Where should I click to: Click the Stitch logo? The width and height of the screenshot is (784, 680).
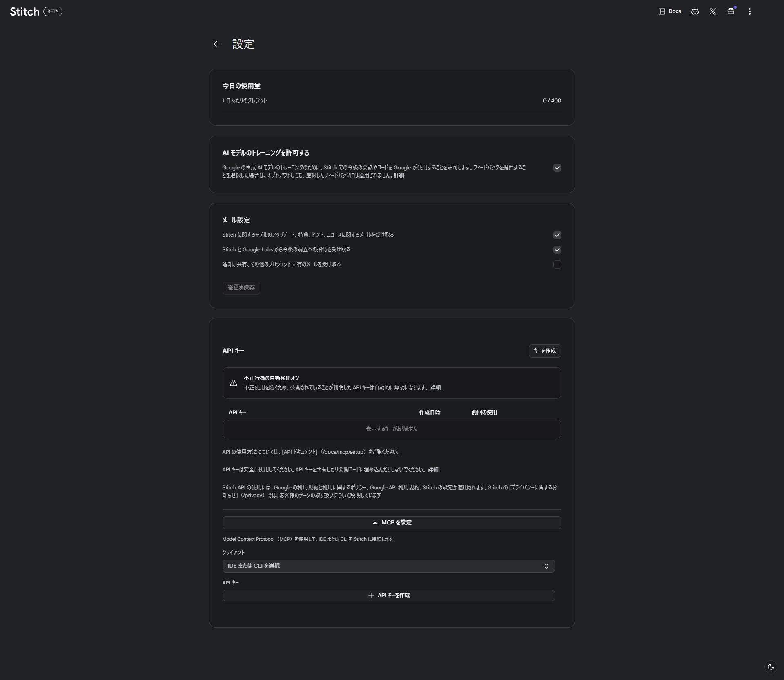tap(24, 11)
